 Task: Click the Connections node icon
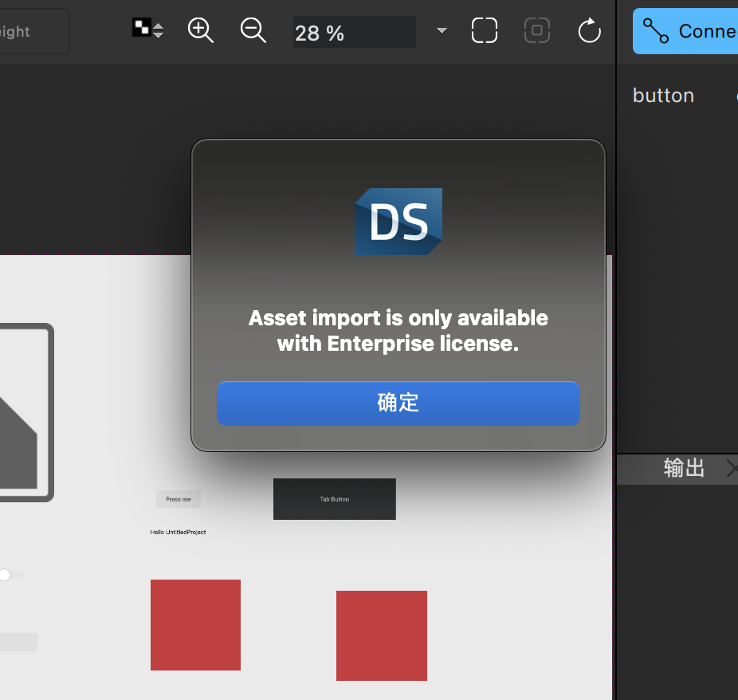click(x=655, y=31)
